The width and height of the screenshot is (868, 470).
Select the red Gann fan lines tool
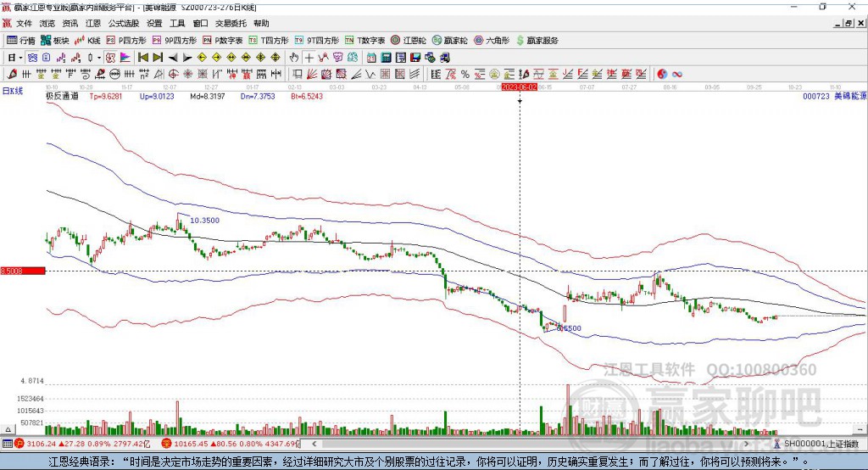point(310,75)
